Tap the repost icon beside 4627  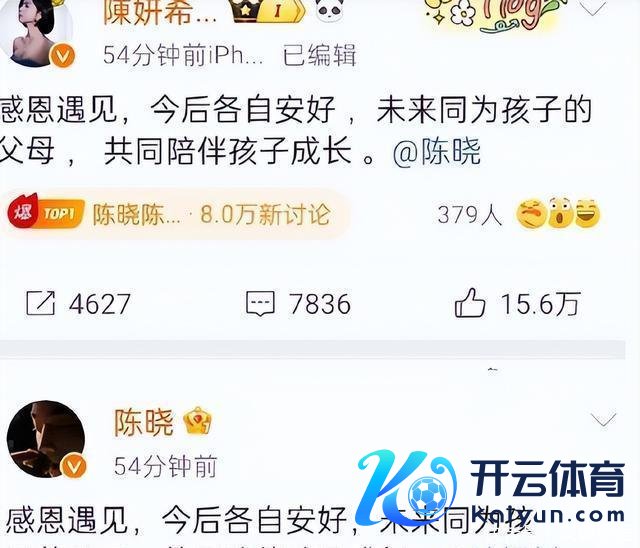click(40, 303)
